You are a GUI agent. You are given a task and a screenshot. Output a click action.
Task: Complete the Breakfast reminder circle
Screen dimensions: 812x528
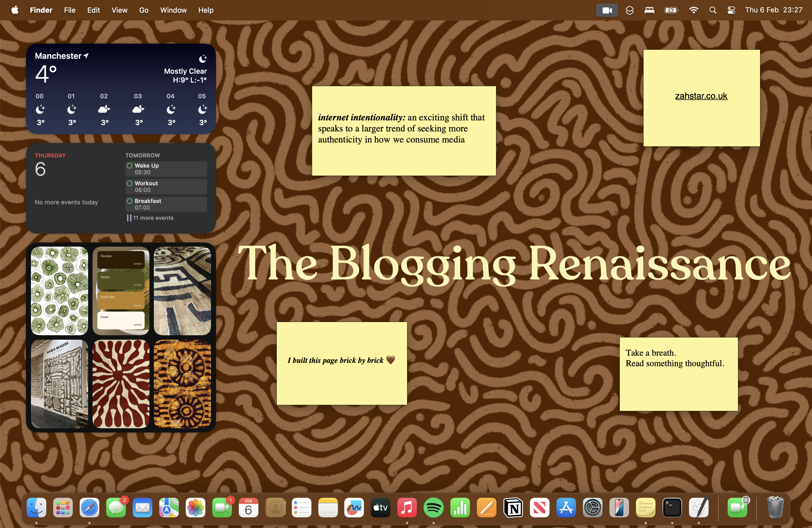click(x=130, y=201)
